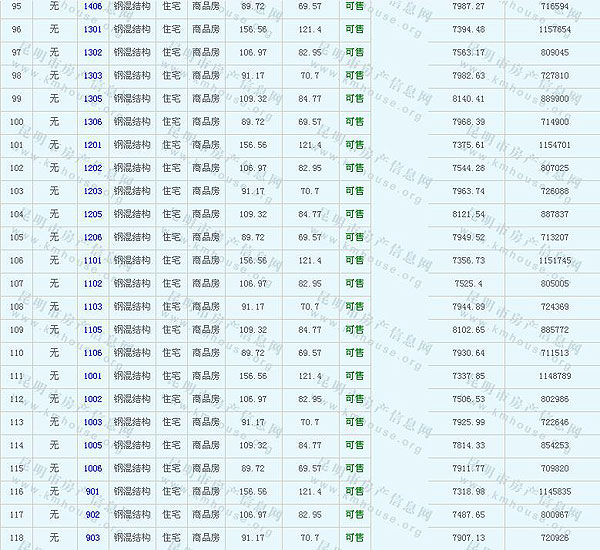Click 可售 status for room 1102
Image resolution: width=600 pixels, height=550 pixels.
click(354, 283)
